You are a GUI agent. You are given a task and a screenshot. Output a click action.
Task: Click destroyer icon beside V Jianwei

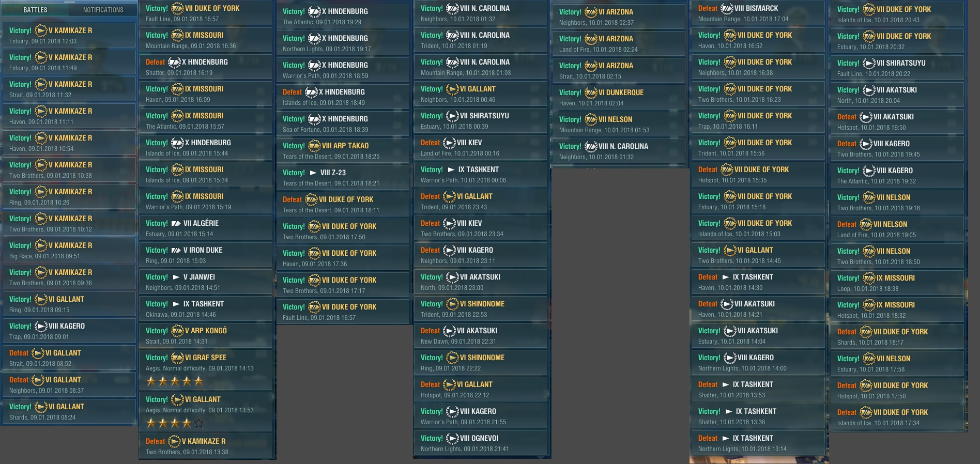(176, 277)
